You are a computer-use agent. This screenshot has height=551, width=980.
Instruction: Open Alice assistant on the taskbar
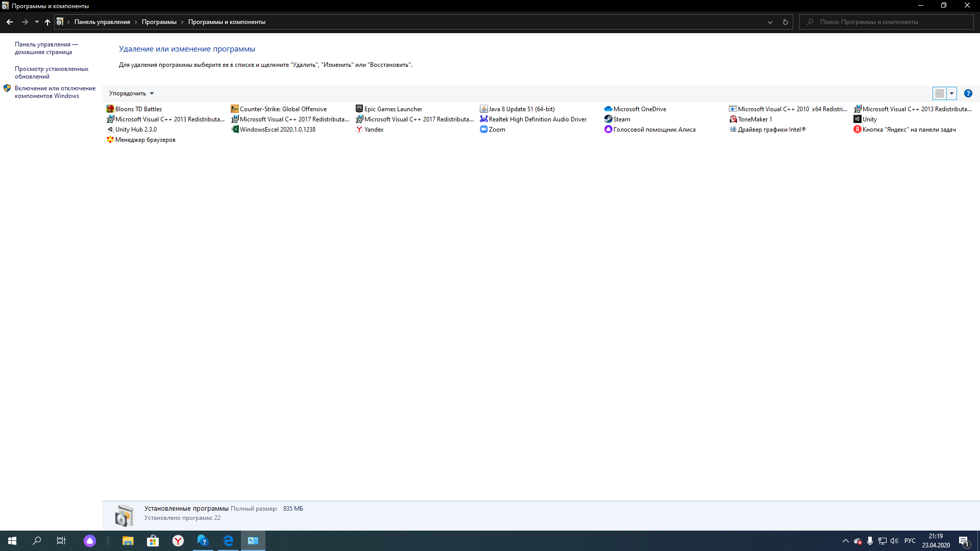(x=89, y=541)
